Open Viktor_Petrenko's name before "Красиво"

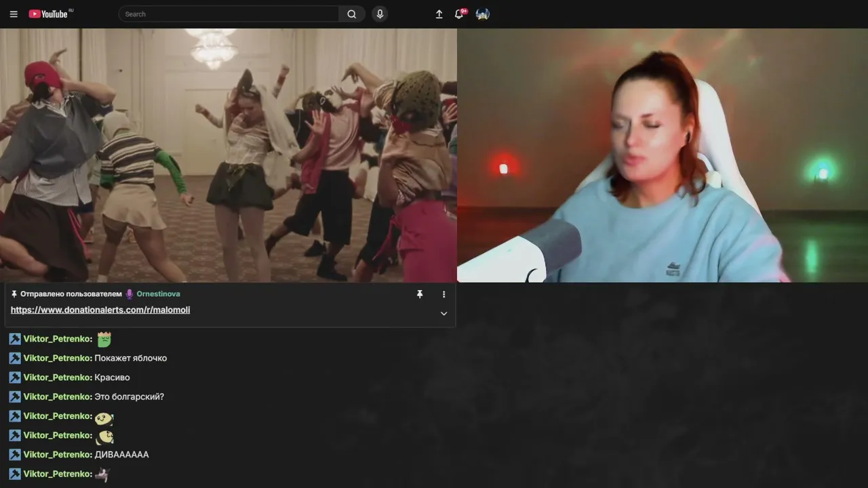point(58,378)
